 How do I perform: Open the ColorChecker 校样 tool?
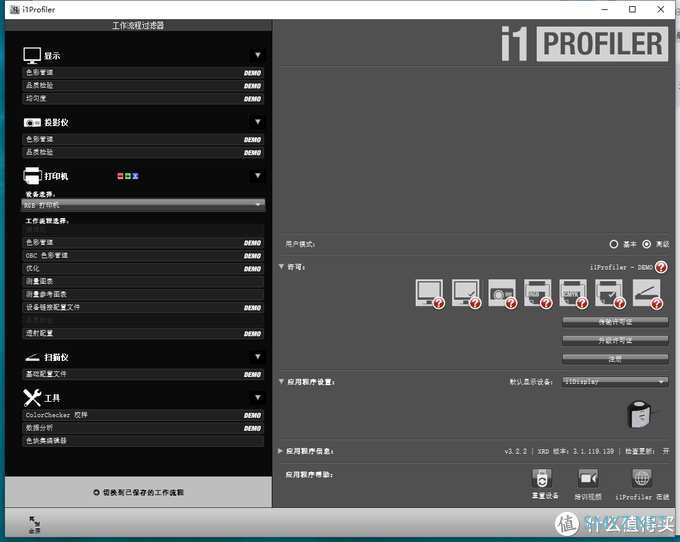143,415
